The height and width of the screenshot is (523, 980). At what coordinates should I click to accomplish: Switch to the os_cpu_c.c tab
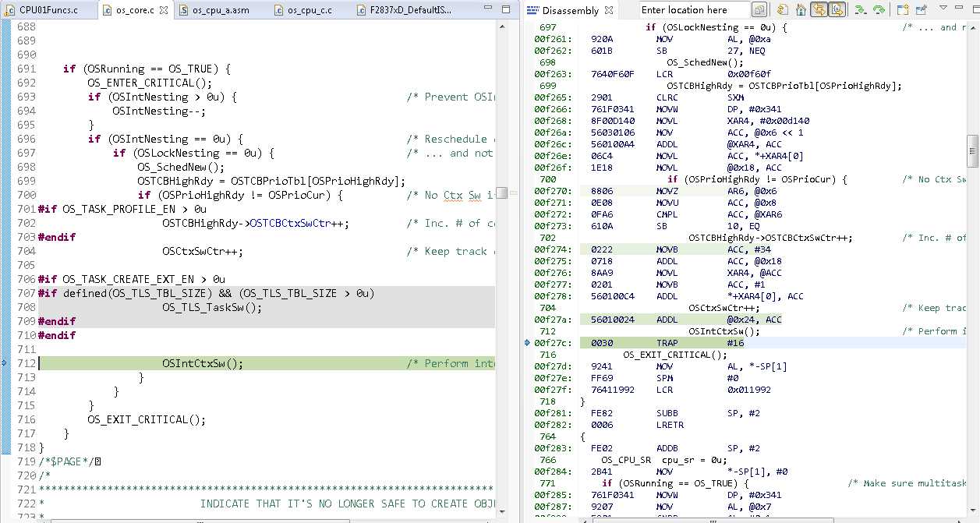click(x=310, y=10)
